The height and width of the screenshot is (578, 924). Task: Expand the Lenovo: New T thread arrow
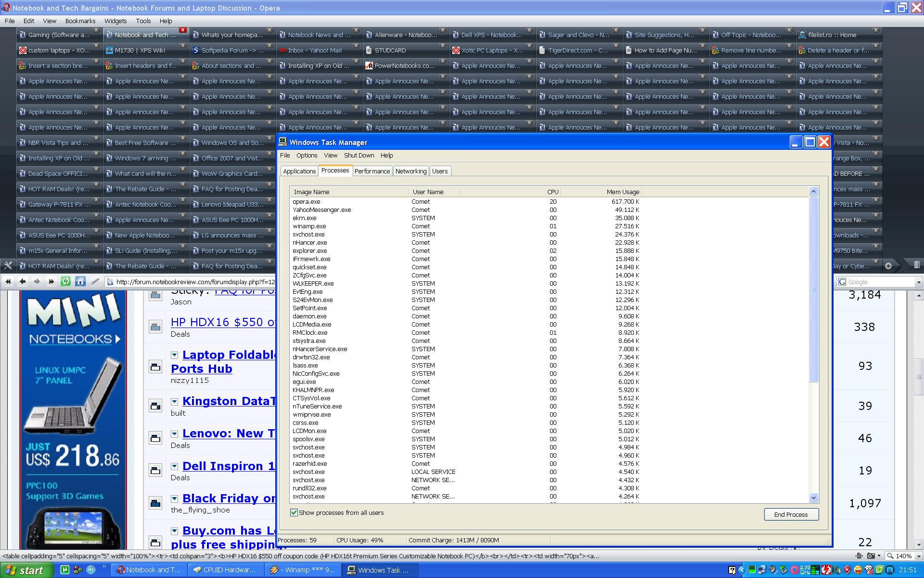(174, 434)
